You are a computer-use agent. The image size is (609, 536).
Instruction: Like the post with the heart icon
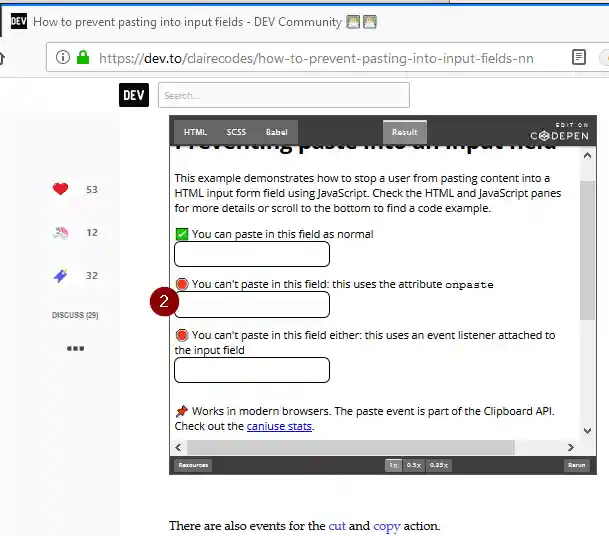60,189
